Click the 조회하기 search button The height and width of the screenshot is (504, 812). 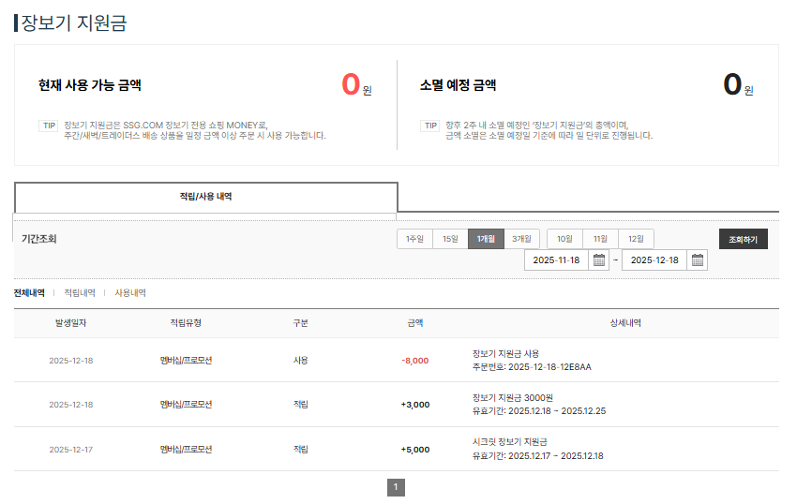coord(743,239)
